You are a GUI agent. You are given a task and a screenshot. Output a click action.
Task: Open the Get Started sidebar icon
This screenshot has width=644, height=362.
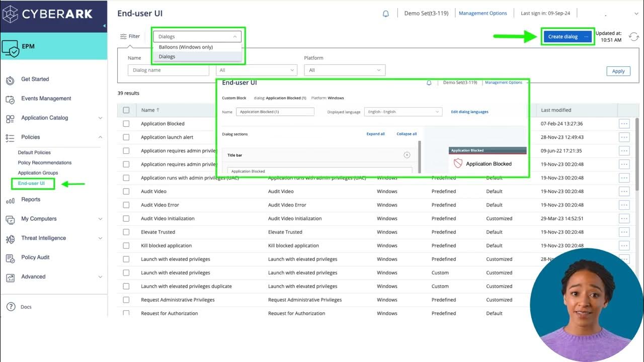coord(10,80)
